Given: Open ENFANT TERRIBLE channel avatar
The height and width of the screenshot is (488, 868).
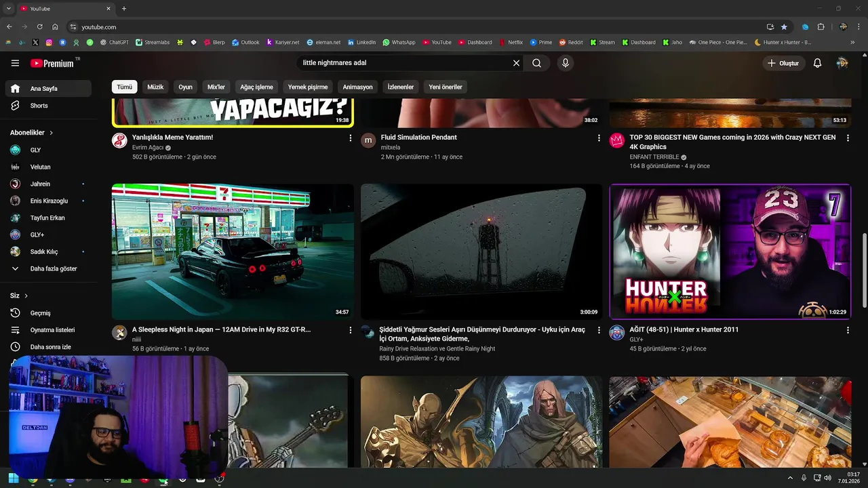Looking at the screenshot, I should pos(617,140).
